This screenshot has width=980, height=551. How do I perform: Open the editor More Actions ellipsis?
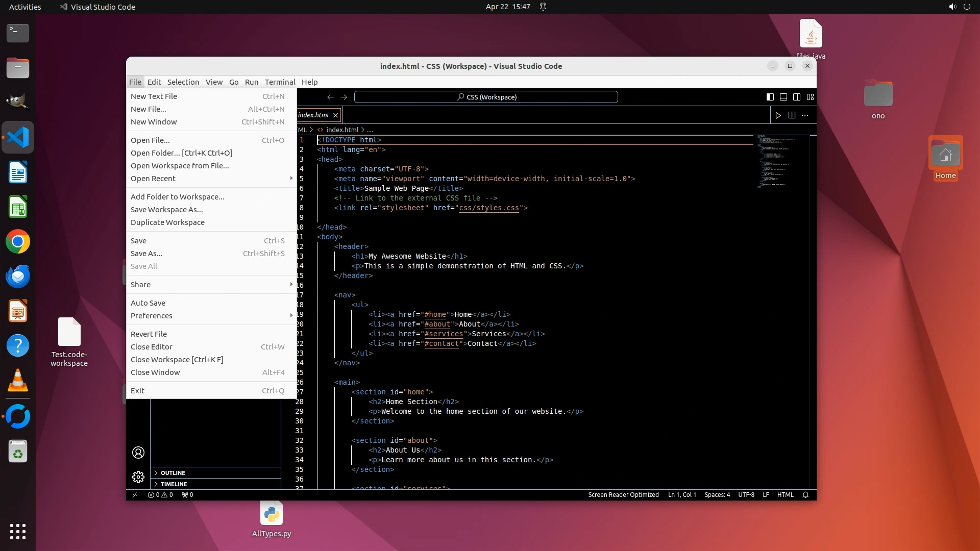click(x=805, y=115)
